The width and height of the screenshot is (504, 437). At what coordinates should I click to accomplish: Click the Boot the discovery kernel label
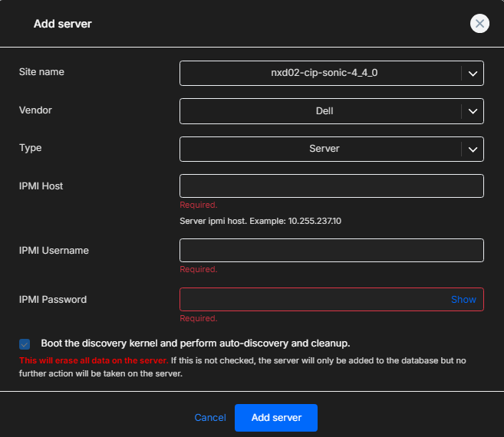(195, 343)
